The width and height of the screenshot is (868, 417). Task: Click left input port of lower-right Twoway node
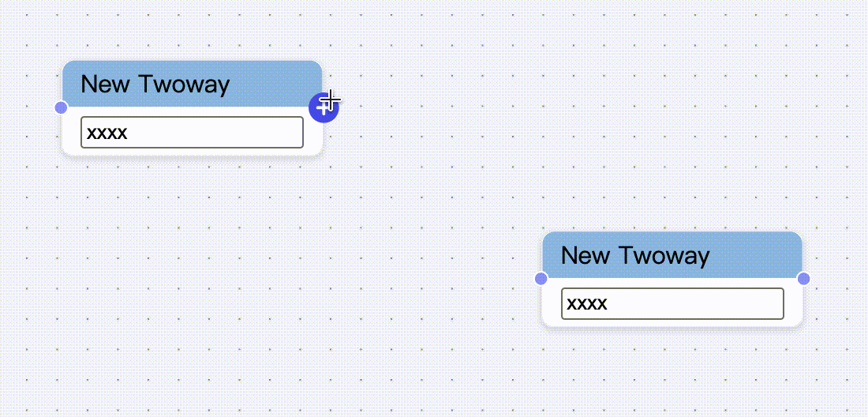(541, 278)
